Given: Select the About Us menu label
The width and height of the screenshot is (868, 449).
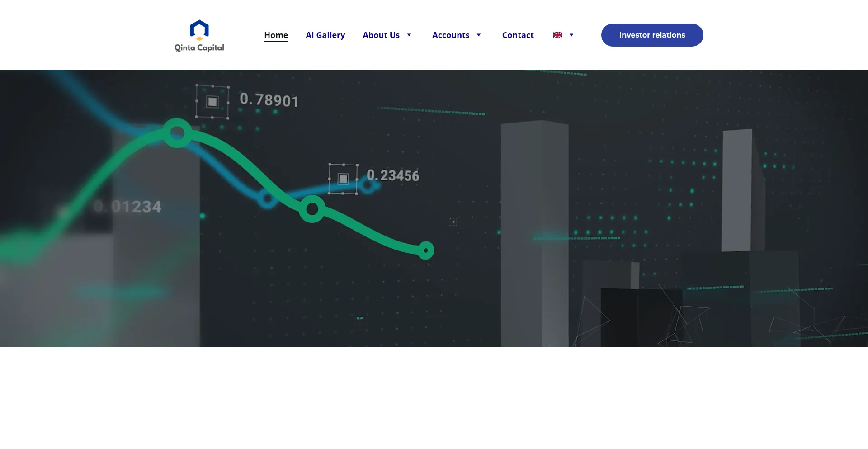Looking at the screenshot, I should [381, 35].
